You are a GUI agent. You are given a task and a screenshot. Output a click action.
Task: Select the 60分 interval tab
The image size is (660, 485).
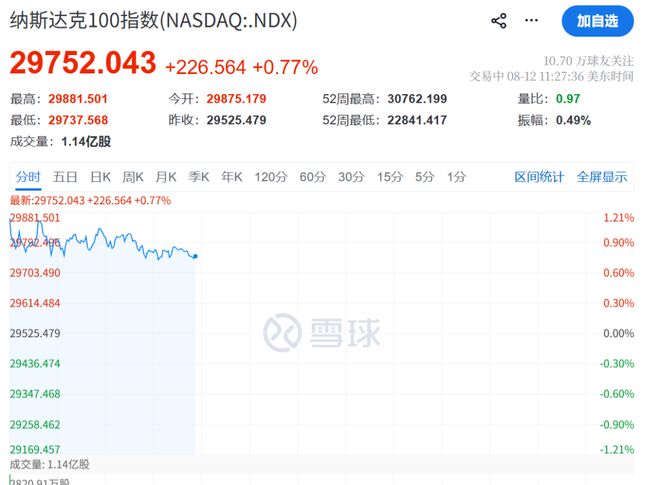[x=313, y=177]
